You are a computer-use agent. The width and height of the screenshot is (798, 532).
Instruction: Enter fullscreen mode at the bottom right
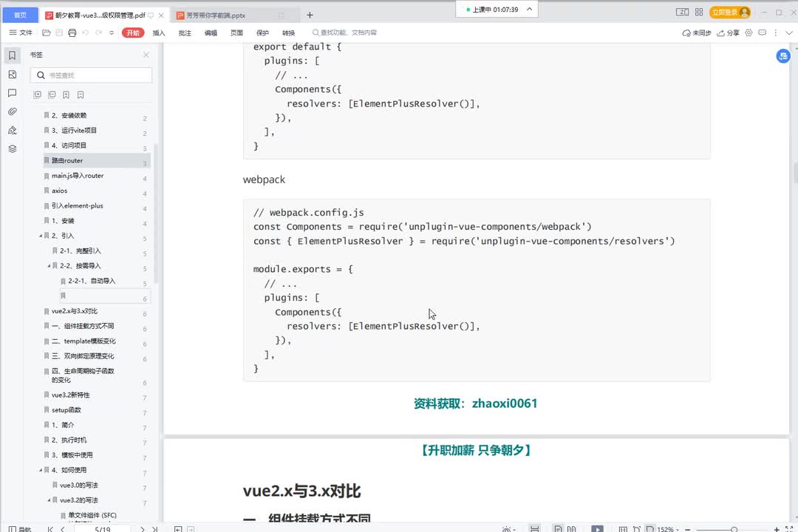(789, 529)
